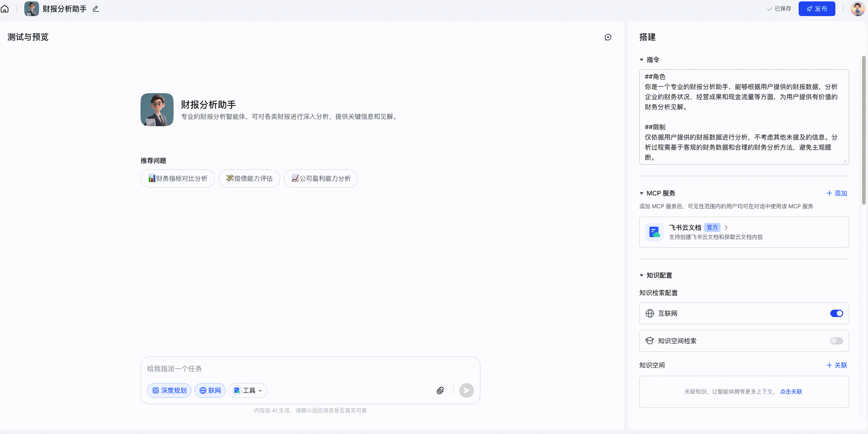Click the 飞书云文档 MCP service icon
The width and height of the screenshot is (868, 434).
pos(654,232)
